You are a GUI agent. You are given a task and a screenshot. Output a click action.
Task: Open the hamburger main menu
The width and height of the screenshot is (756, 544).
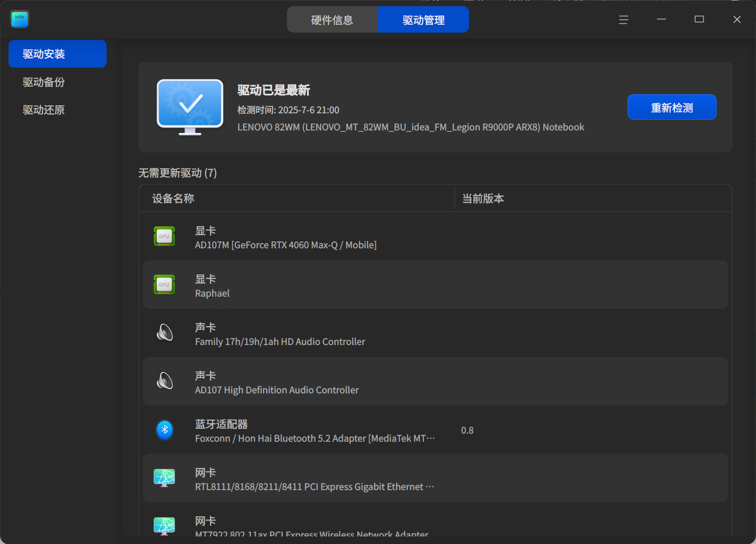[x=623, y=20]
